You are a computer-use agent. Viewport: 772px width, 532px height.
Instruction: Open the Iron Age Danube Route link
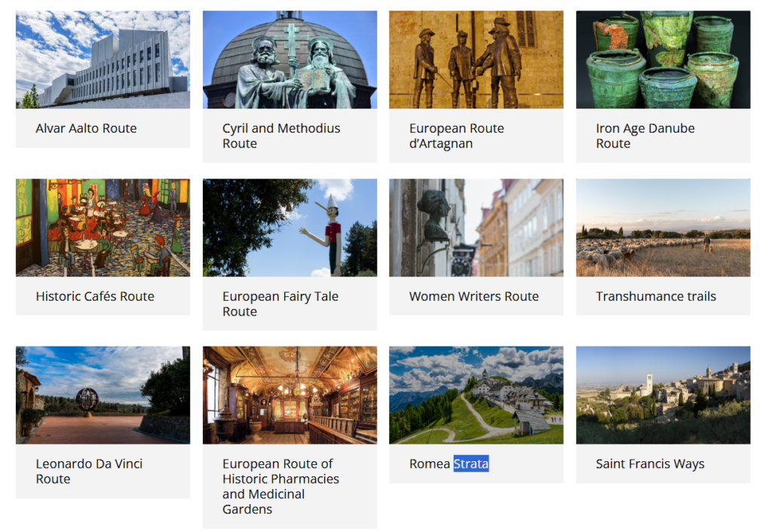pos(645,136)
